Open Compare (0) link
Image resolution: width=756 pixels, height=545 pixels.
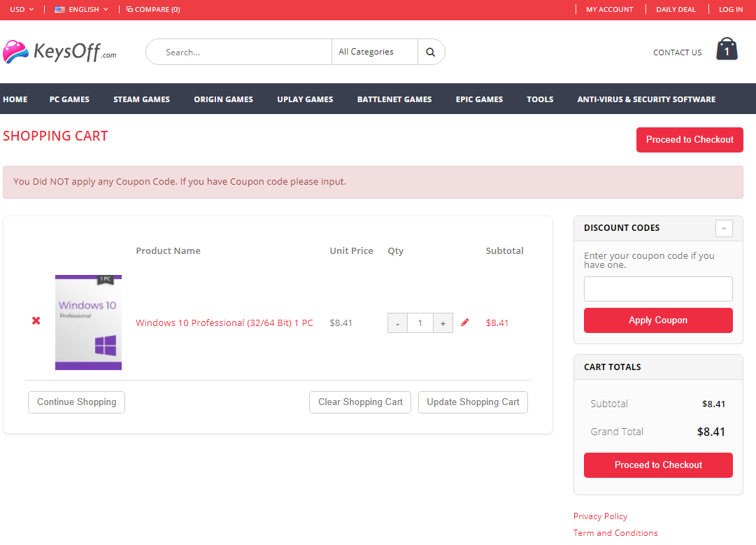(153, 9)
